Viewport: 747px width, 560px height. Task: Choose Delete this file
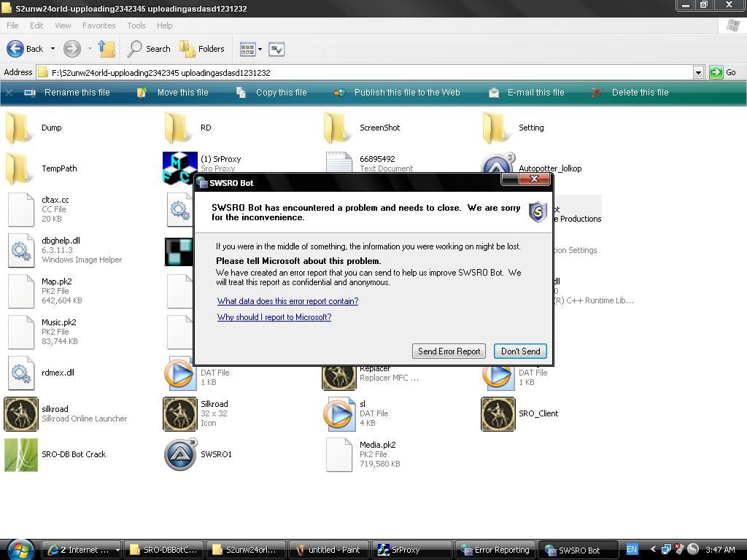[x=630, y=93]
